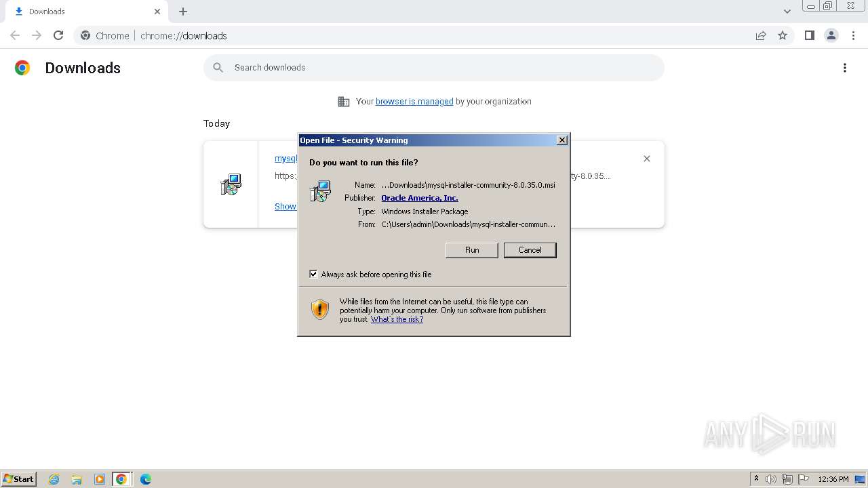Close the Downloads tab
Image resolution: width=868 pixels, height=488 pixels.
tap(157, 12)
